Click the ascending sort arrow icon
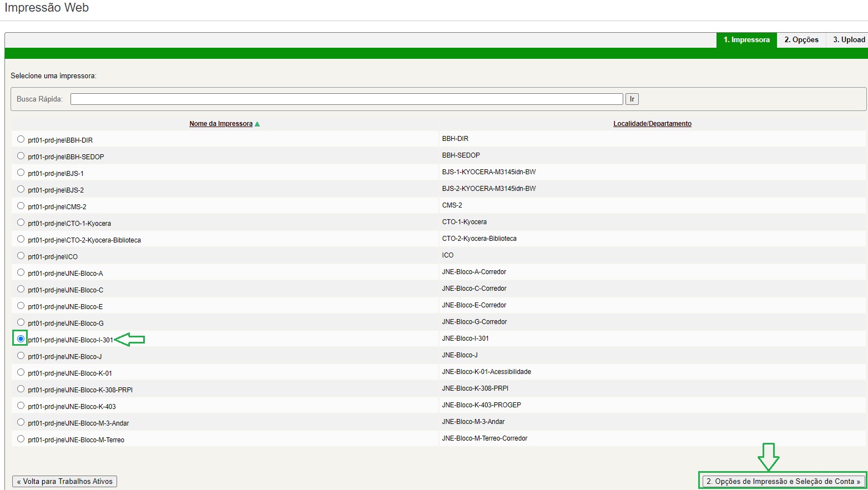Viewport: 868px width, 490px height. [257, 124]
